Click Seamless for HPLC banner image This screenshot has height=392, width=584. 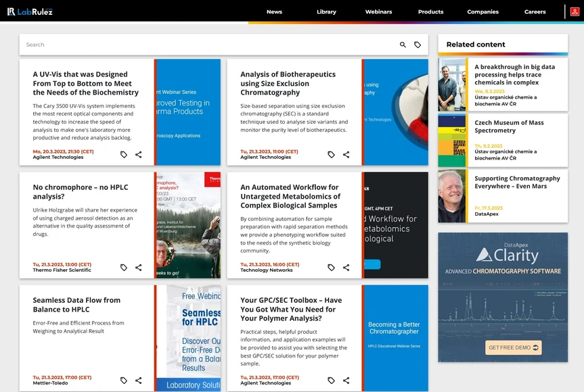[188, 338]
